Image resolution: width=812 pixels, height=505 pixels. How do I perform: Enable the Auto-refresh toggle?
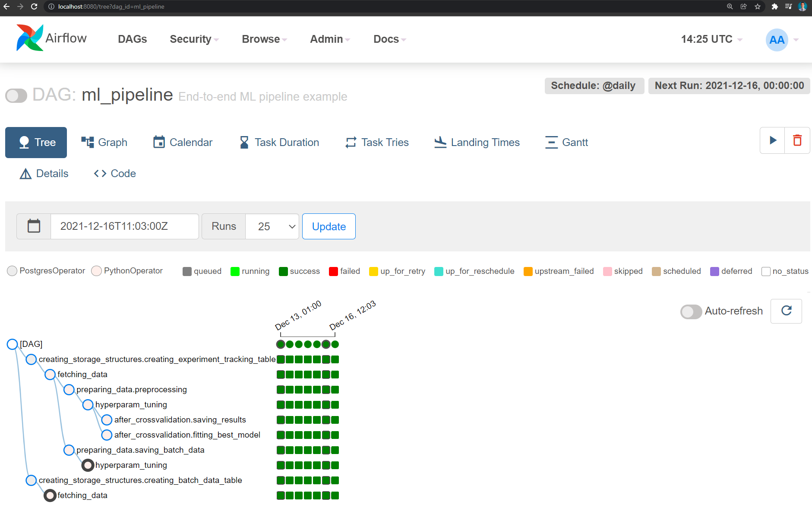point(691,311)
